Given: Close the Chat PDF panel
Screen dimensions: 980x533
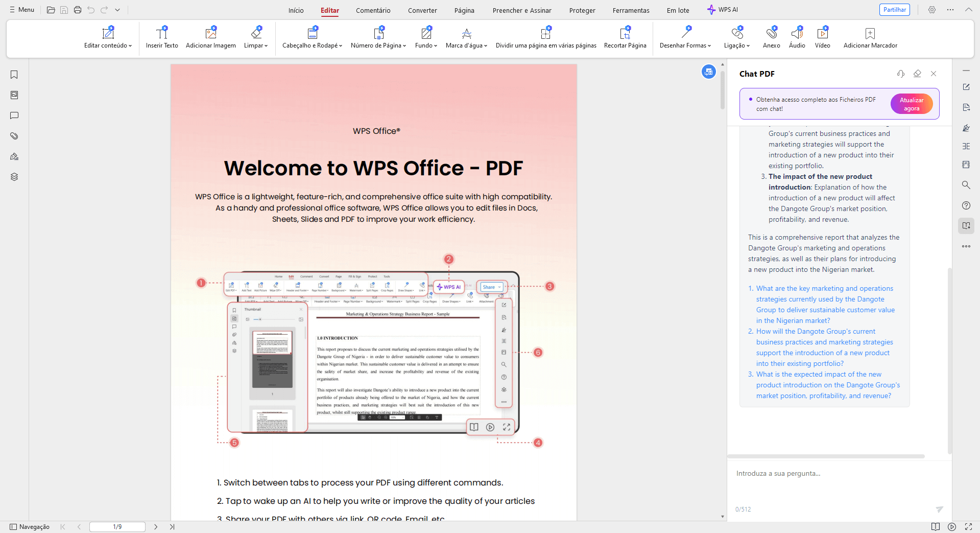Looking at the screenshot, I should tap(934, 74).
